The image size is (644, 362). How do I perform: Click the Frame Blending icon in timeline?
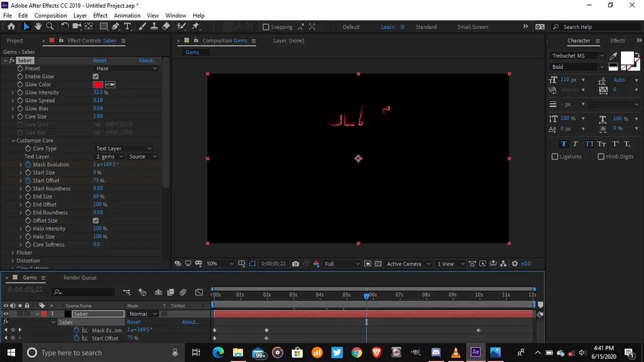(171, 292)
